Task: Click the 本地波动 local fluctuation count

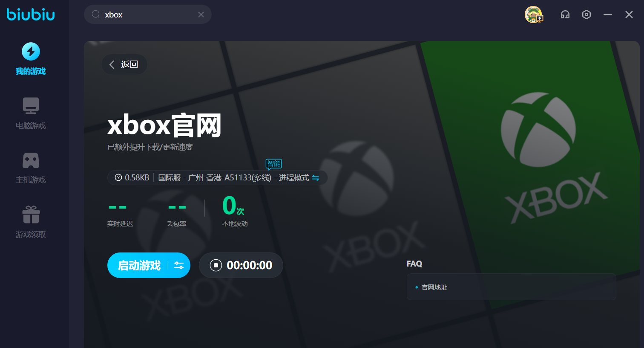Action: tap(235, 211)
